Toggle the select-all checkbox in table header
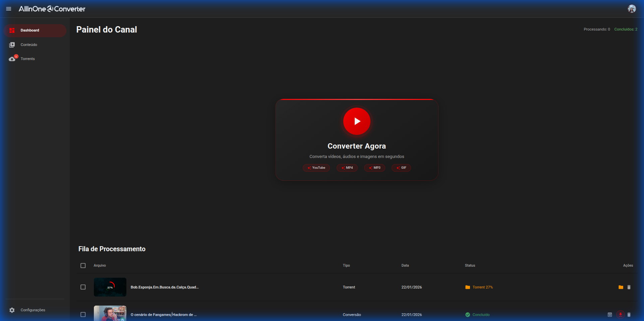This screenshot has width=644, height=321. 83,266
